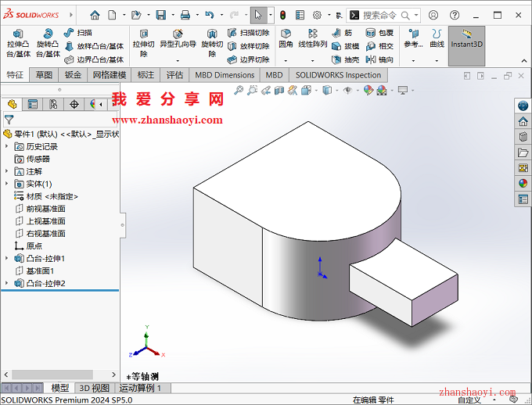Click the Fillet (圆角) feature icon
The height and width of the screenshot is (405, 532).
[286, 38]
